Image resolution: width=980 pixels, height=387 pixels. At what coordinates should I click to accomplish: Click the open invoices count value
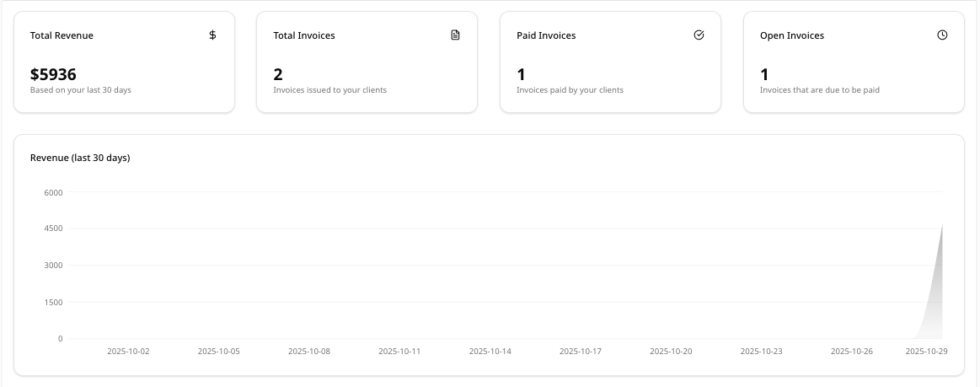[764, 74]
